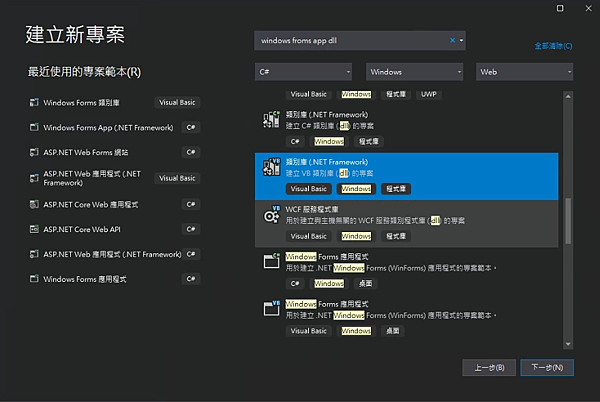Click the WCF 服務程式庫 description text
Viewport: 600px width, 402px height.
click(375, 221)
